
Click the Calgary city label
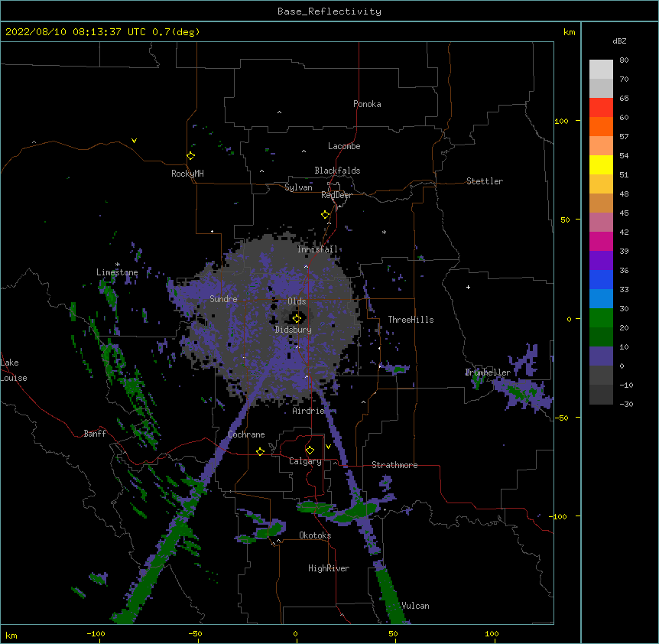(x=305, y=461)
